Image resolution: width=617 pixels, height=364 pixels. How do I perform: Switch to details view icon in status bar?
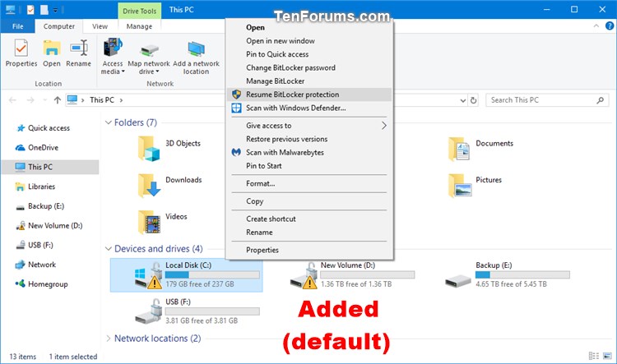click(593, 356)
